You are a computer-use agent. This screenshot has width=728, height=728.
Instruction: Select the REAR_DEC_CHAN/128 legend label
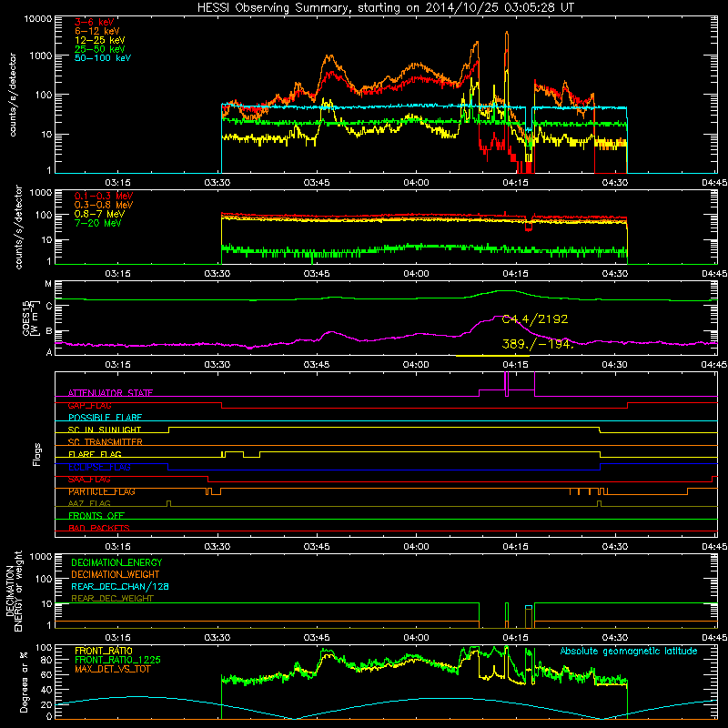(120, 586)
